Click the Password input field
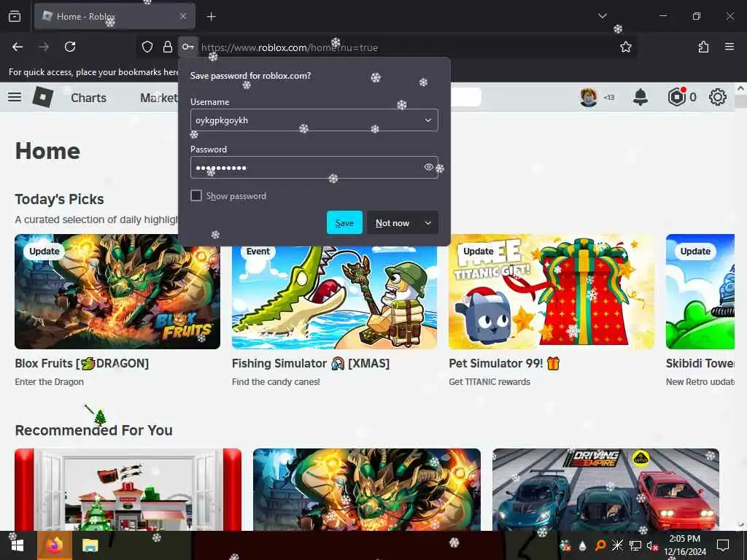Image resolution: width=747 pixels, height=560 pixels. tap(314, 168)
